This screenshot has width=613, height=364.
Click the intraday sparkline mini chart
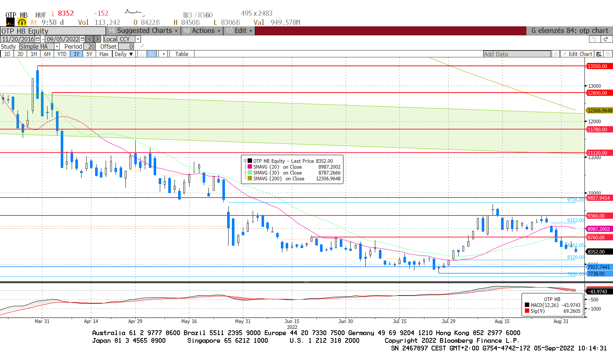pyautogui.click(x=135, y=13)
